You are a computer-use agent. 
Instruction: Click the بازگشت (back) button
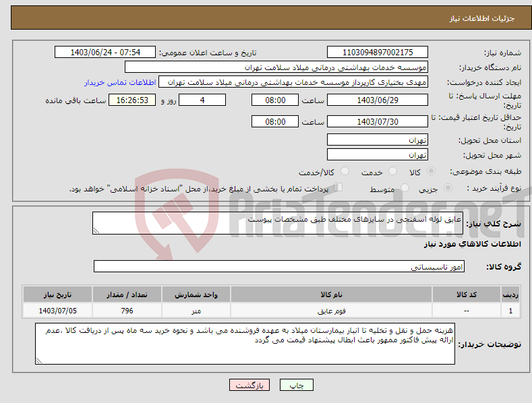[x=249, y=385]
